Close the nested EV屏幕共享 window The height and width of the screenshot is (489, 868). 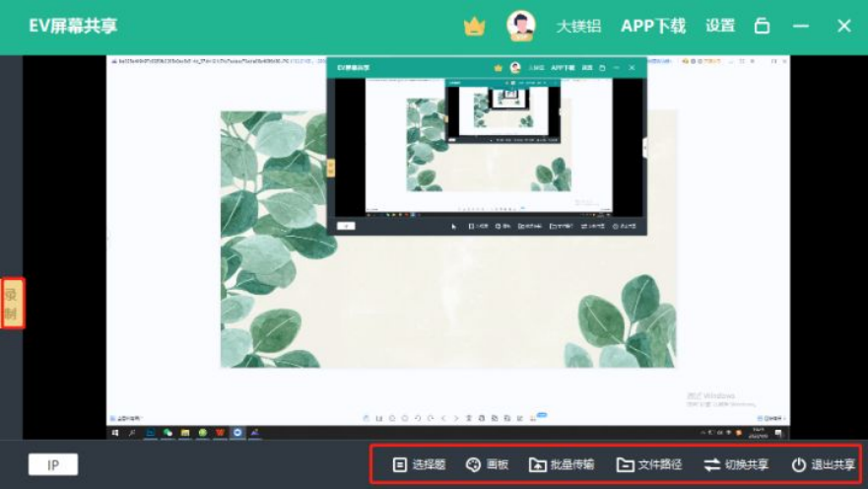point(632,68)
